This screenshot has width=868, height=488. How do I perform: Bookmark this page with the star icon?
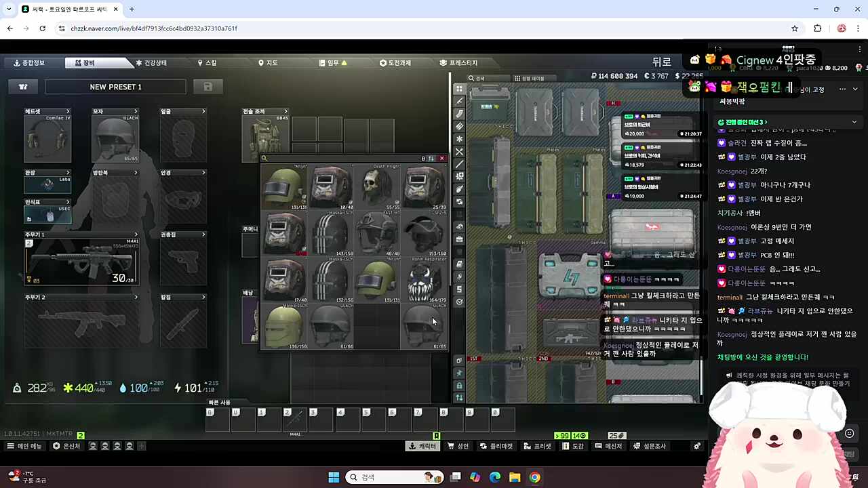pyautogui.click(x=795, y=28)
